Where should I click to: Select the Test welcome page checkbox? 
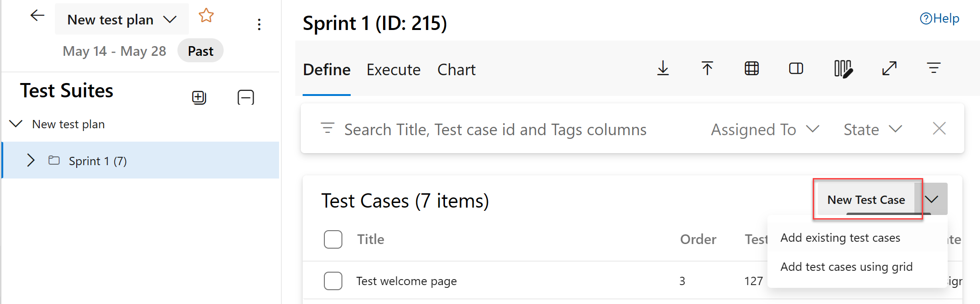tap(333, 280)
